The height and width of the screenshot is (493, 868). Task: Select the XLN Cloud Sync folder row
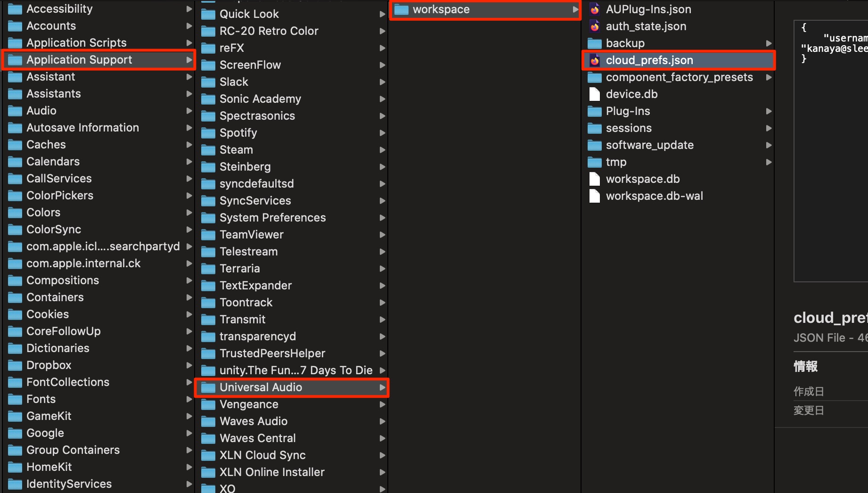point(292,455)
